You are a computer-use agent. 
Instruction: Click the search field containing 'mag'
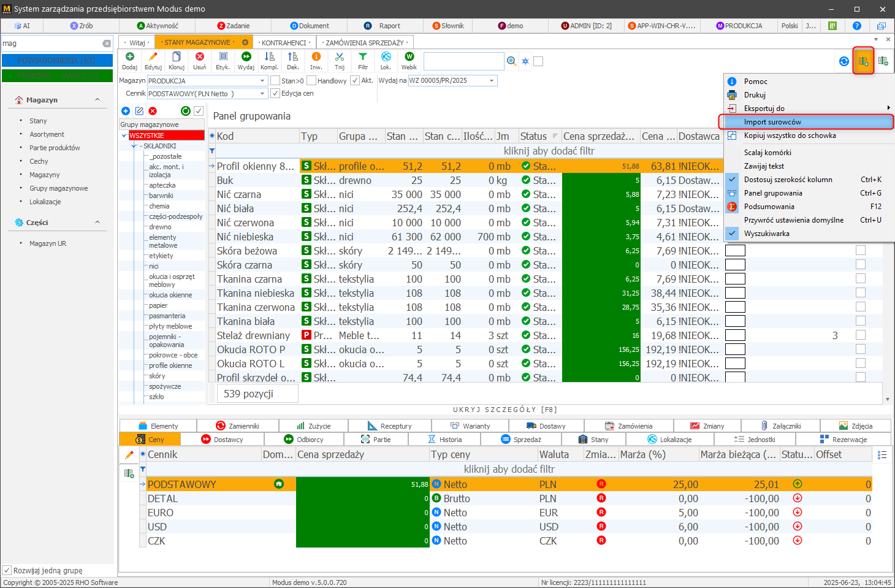51,44
